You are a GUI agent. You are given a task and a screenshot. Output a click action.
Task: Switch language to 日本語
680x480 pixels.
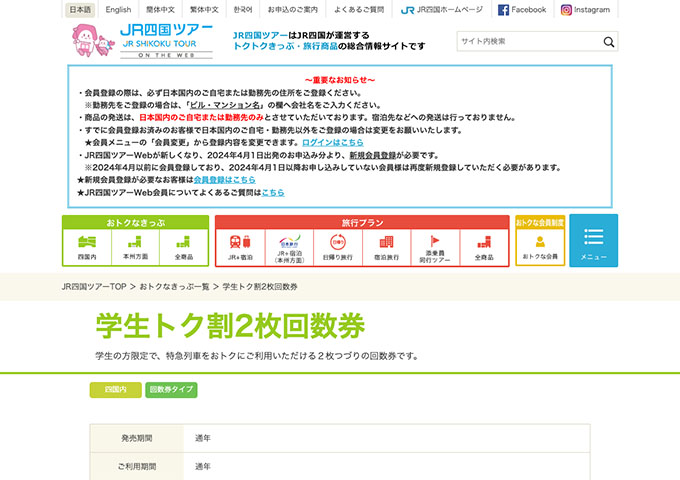click(x=80, y=10)
